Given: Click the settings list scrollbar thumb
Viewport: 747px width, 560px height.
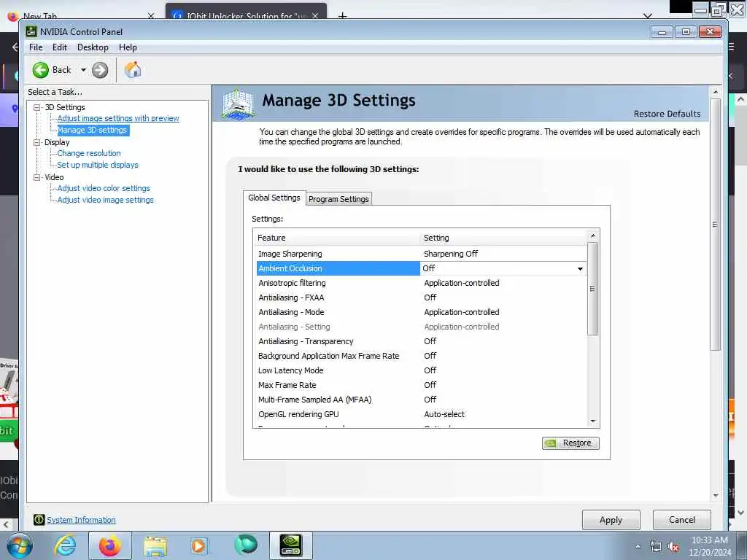Looking at the screenshot, I should point(592,289).
